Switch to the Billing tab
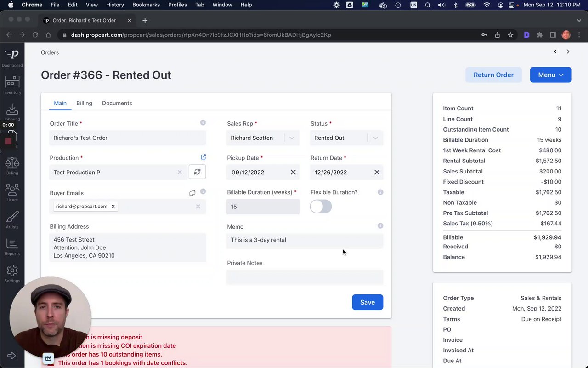This screenshot has width=588, height=368. tap(84, 103)
